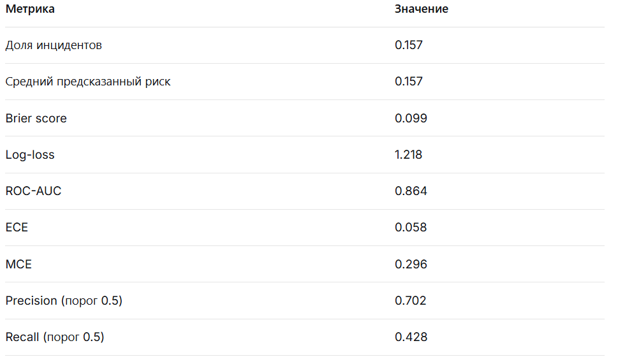Select the ECE row label

(x=17, y=228)
